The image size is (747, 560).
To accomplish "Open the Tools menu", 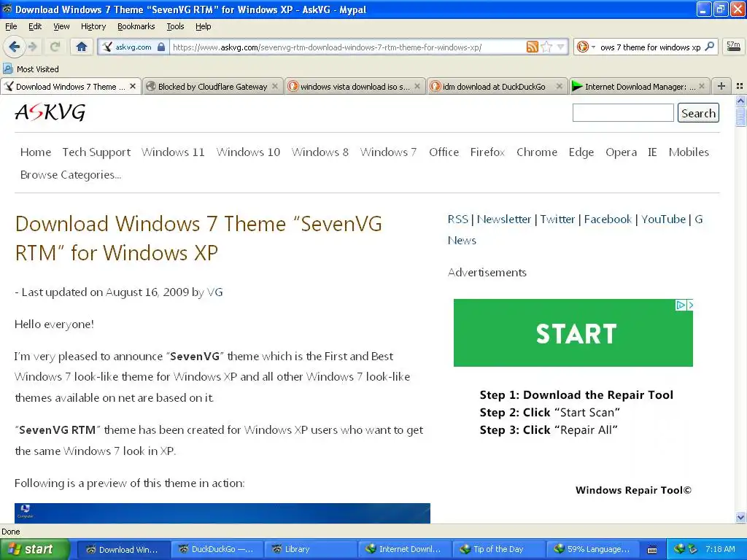I will point(175,26).
